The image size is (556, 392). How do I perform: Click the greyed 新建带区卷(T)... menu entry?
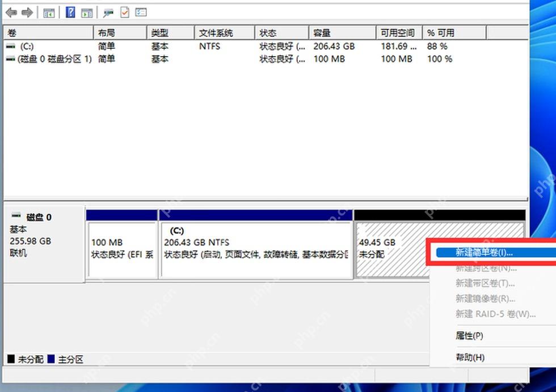click(485, 283)
